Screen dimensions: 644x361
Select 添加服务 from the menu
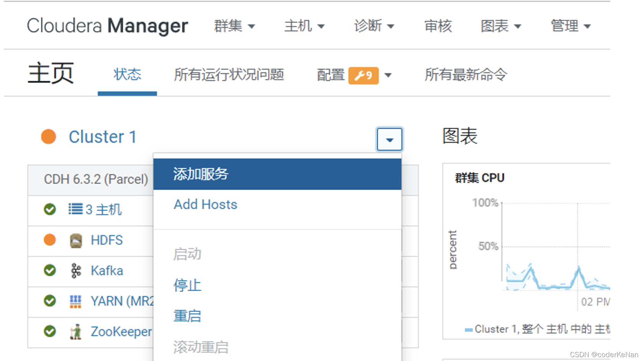point(277,174)
